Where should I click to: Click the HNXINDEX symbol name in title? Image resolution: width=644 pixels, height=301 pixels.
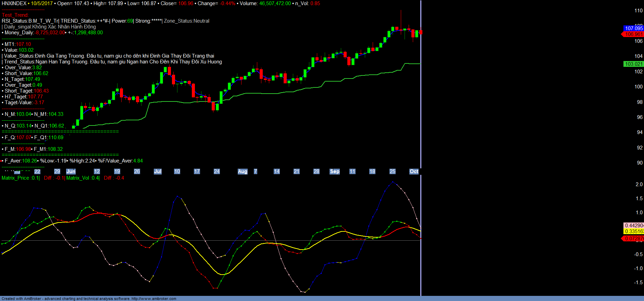pos(14,3)
